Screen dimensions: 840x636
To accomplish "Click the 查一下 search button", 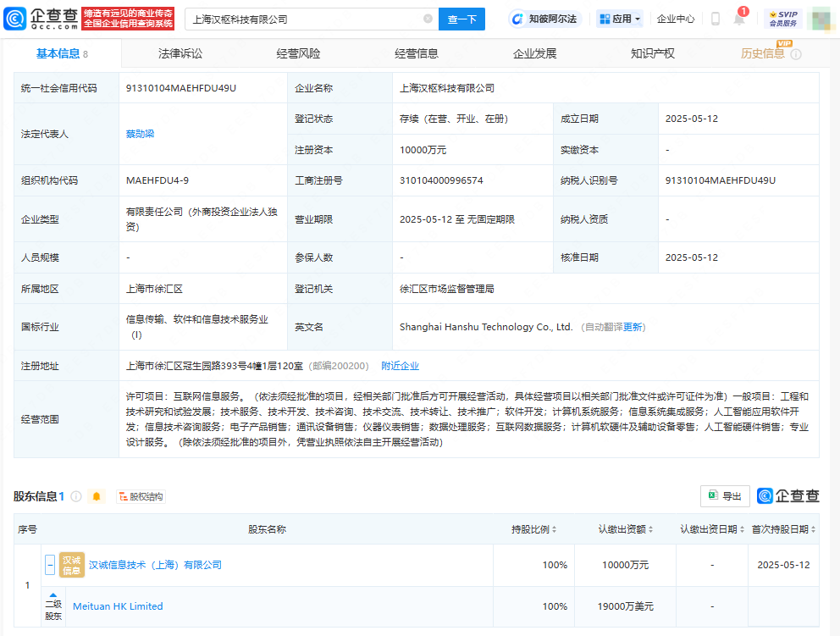I will (461, 19).
